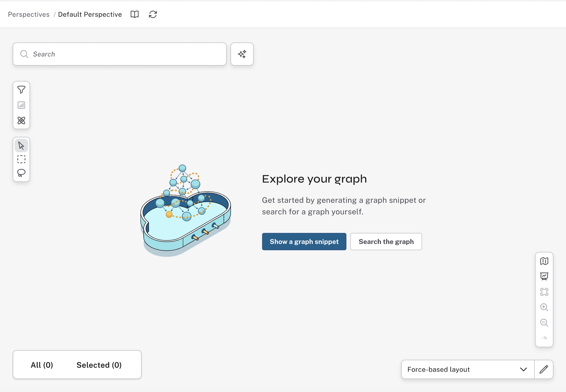
Task: Switch to the Selected (0) tab
Action: tap(99, 365)
